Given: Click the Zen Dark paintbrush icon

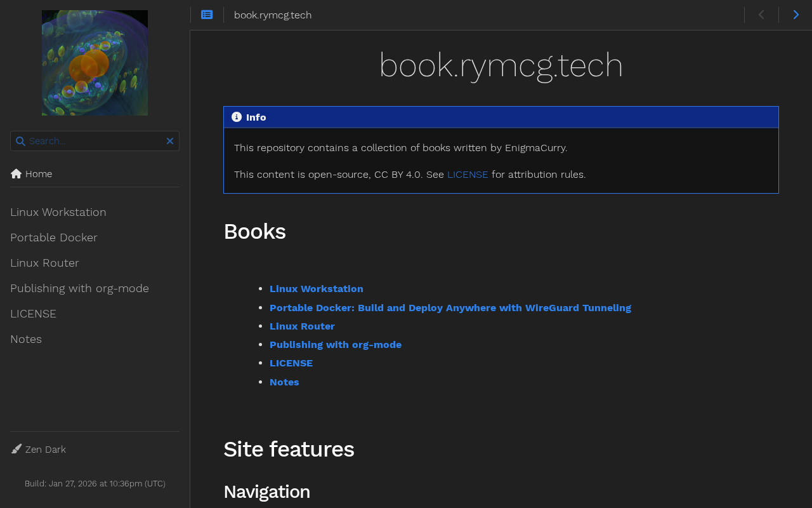Looking at the screenshot, I should (x=16, y=449).
